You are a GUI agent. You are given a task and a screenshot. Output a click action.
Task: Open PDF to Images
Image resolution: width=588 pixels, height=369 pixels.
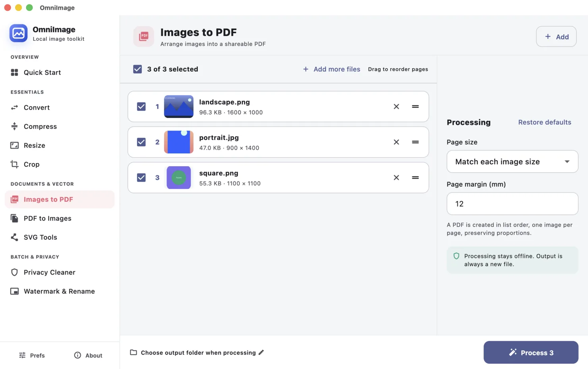point(60,218)
